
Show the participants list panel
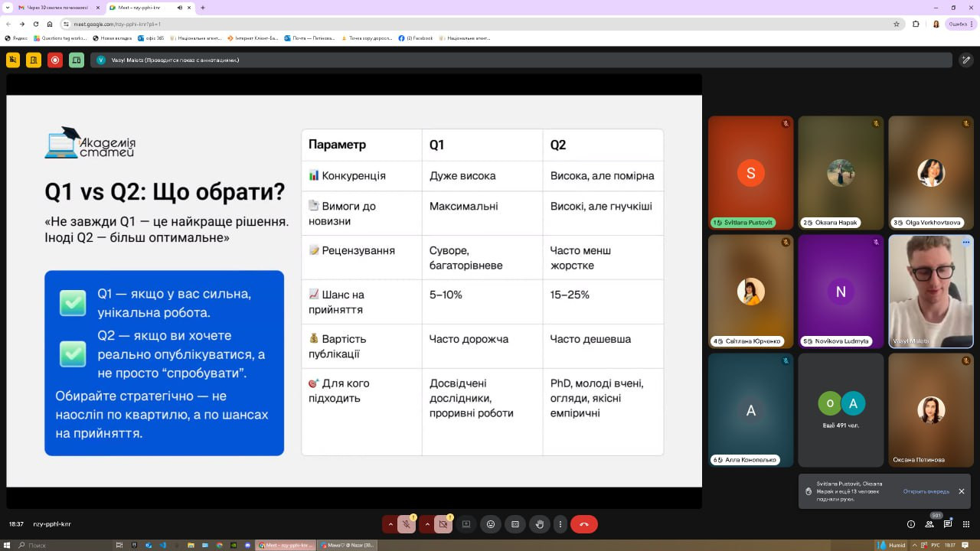(929, 524)
